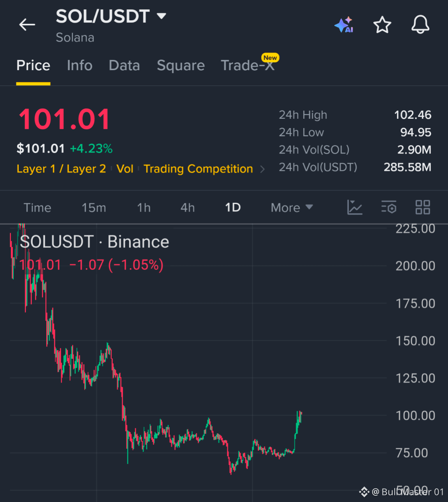
Task: Select the 1h chart interval
Action: tap(144, 208)
